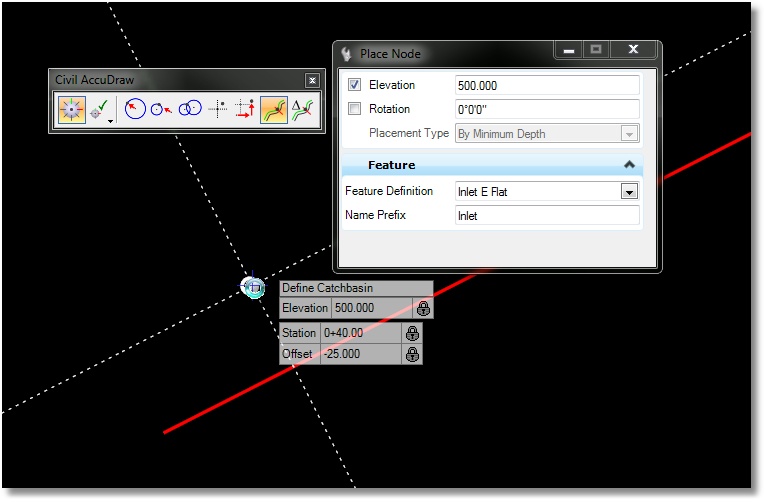
Task: Minimize the Place Node dialog
Action: (x=569, y=49)
